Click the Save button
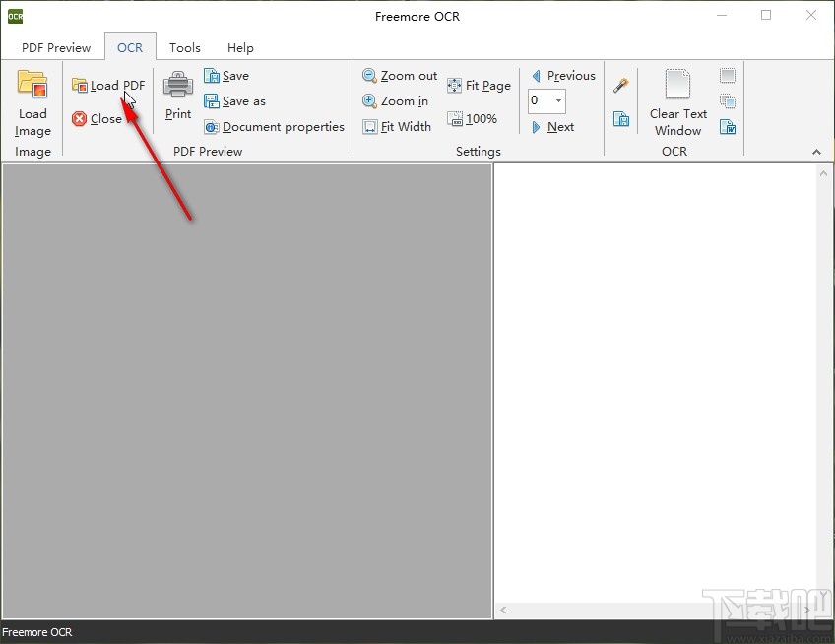The image size is (835, 644). click(226, 76)
